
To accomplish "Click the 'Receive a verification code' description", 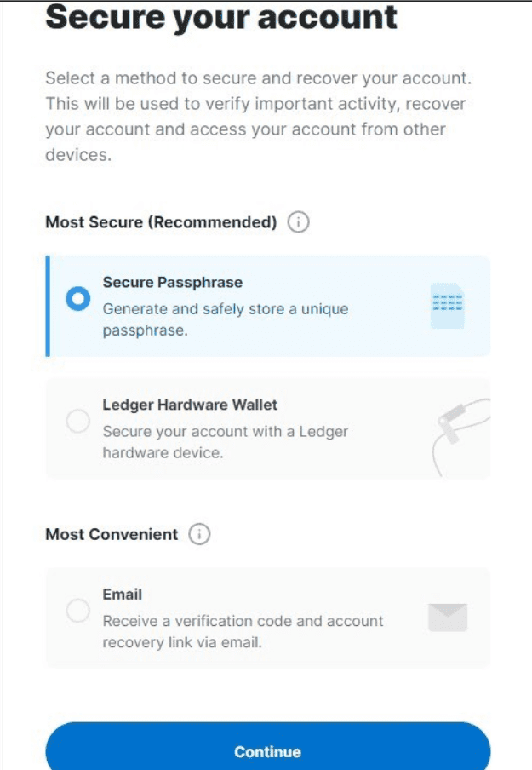I will (243, 631).
